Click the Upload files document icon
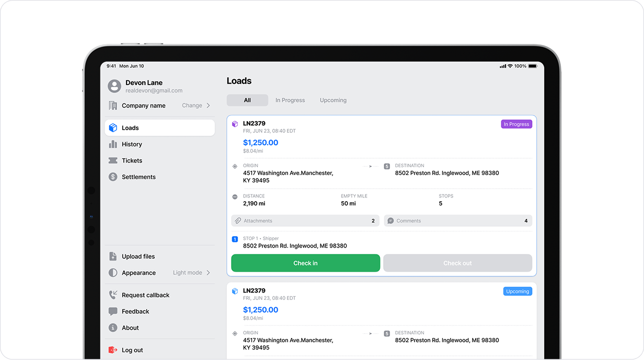Image resolution: width=644 pixels, height=360 pixels. pos(113,257)
